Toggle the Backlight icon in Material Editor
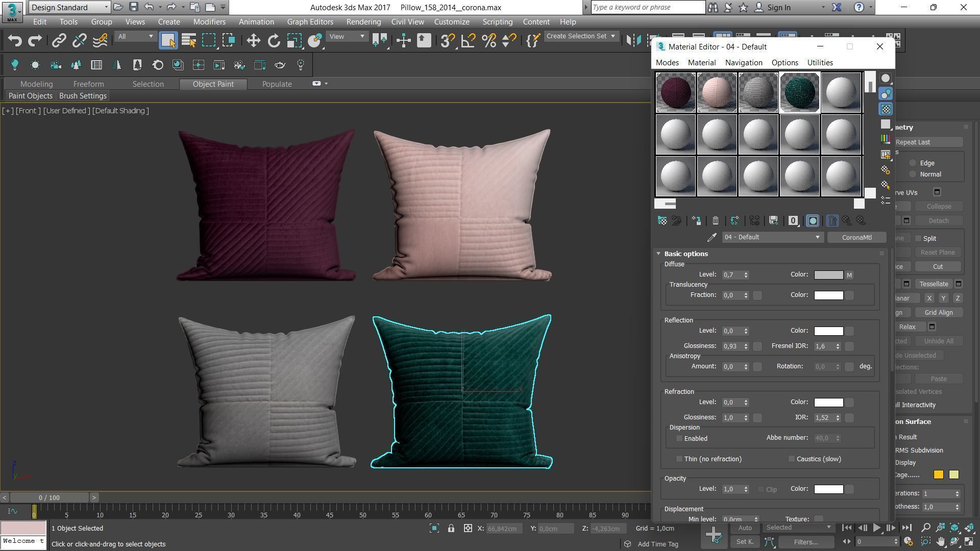 [886, 94]
